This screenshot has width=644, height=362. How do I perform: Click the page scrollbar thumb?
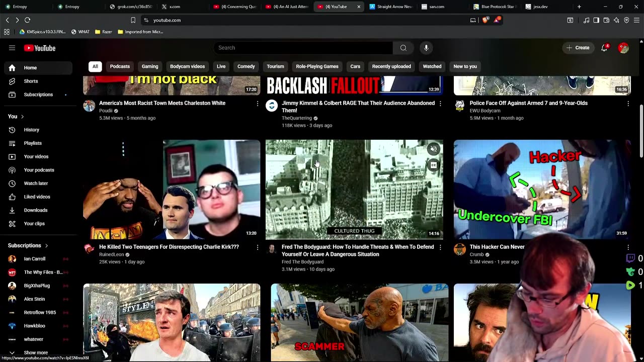641,131
